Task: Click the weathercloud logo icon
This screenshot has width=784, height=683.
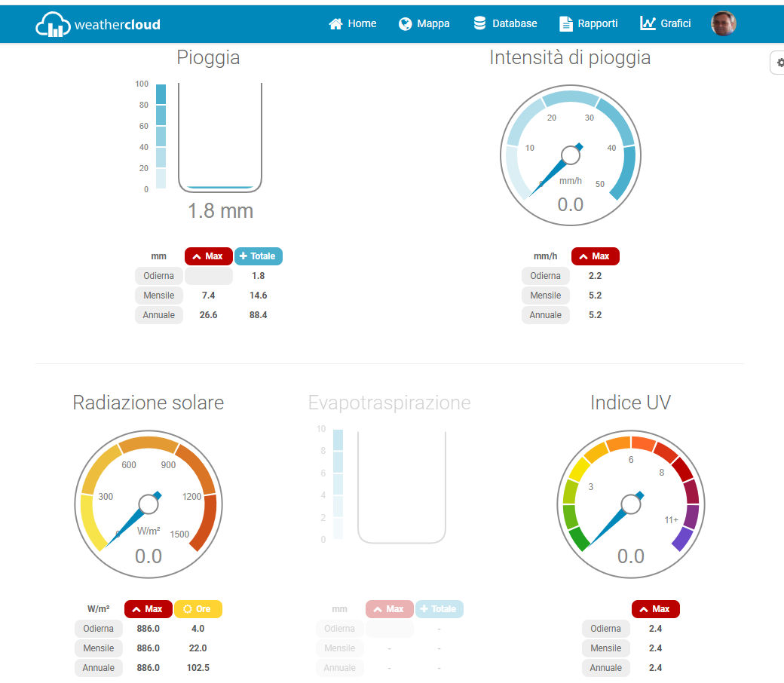Action: point(53,24)
